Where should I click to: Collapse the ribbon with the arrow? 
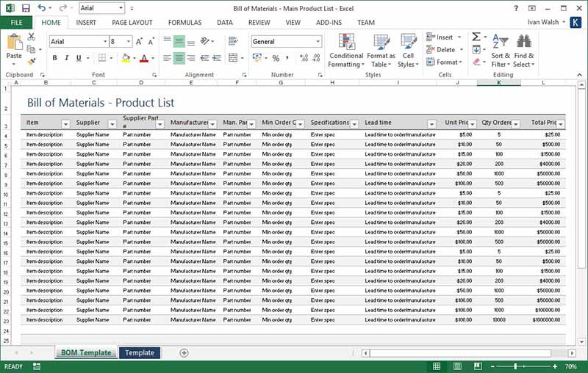coord(579,75)
